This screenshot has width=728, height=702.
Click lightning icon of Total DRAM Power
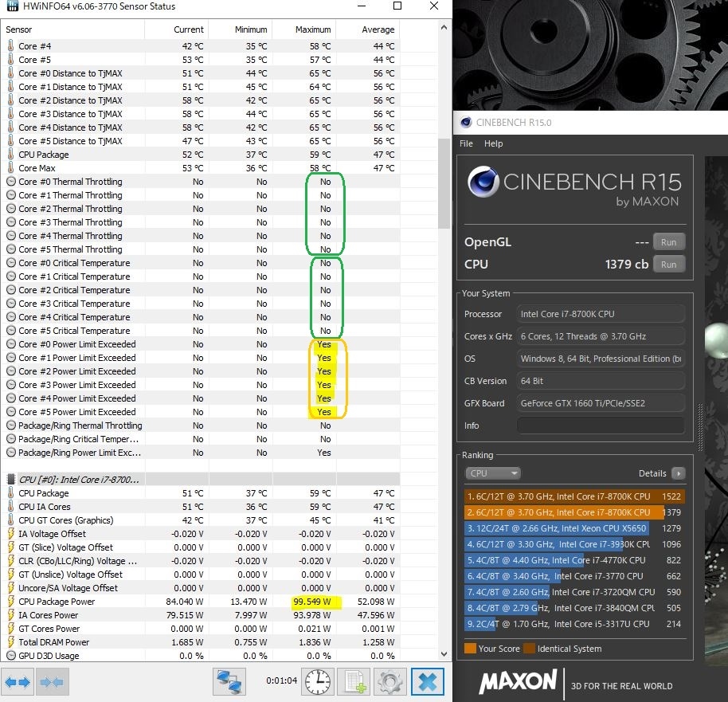tap(10, 642)
